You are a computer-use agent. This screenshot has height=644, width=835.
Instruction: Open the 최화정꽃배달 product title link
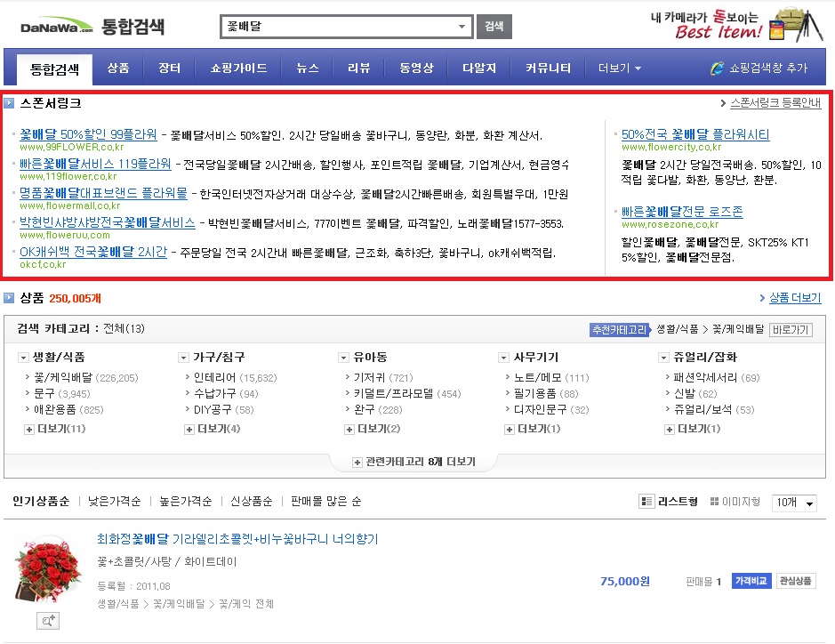pyautogui.click(x=237, y=539)
